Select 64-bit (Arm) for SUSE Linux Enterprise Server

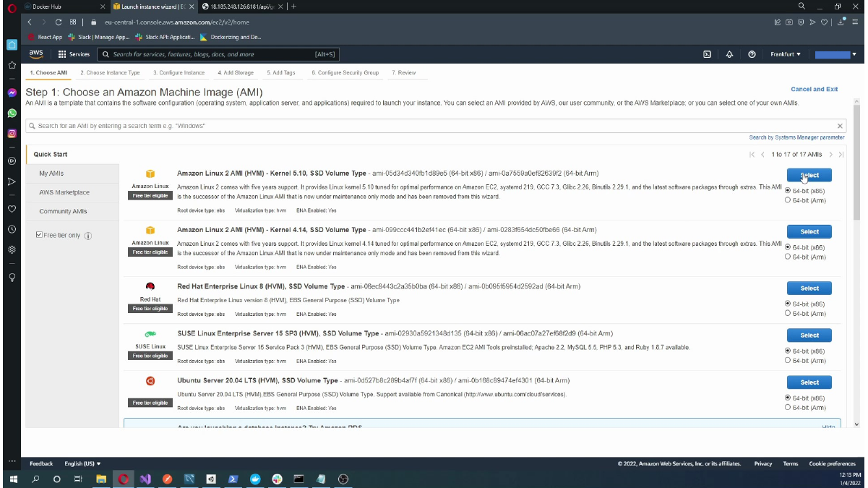[788, 360]
